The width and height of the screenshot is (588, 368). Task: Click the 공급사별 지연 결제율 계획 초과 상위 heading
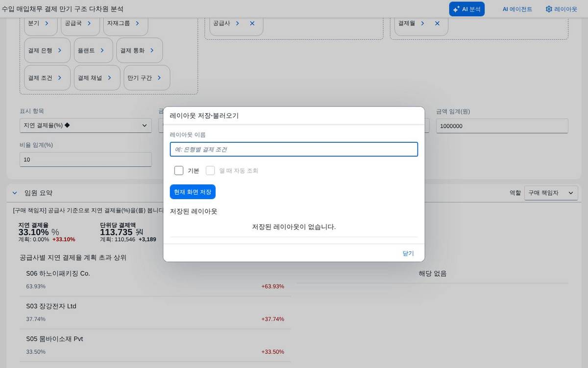[73, 257]
